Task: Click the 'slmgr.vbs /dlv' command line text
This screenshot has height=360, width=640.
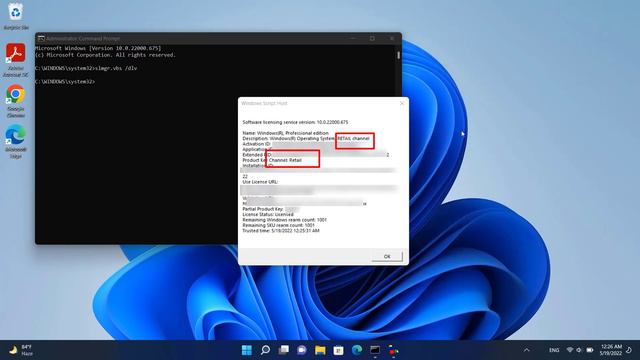Action: pos(116,68)
